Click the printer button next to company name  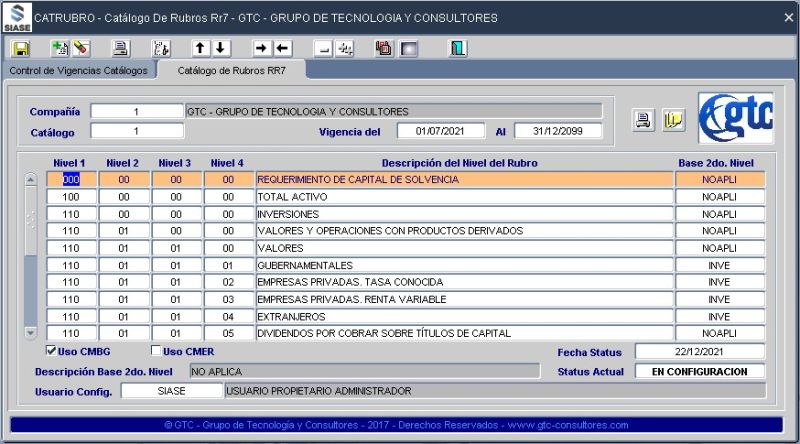[x=645, y=120]
